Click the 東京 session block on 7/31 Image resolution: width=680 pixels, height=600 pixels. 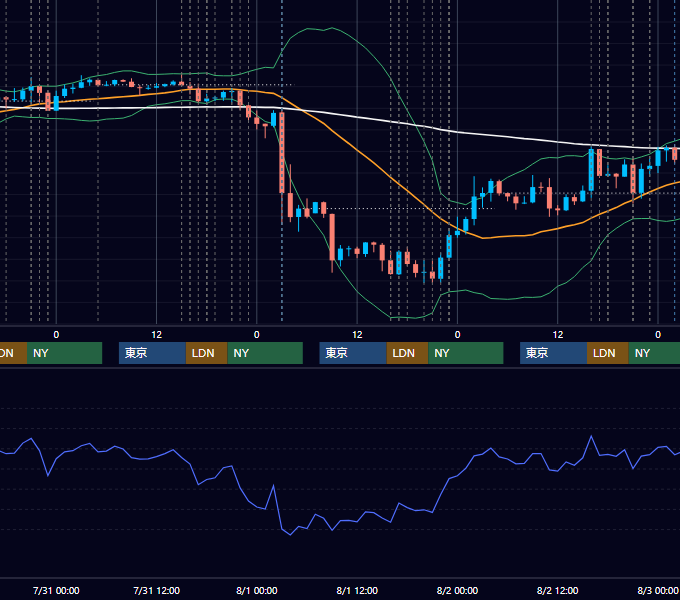click(x=152, y=353)
